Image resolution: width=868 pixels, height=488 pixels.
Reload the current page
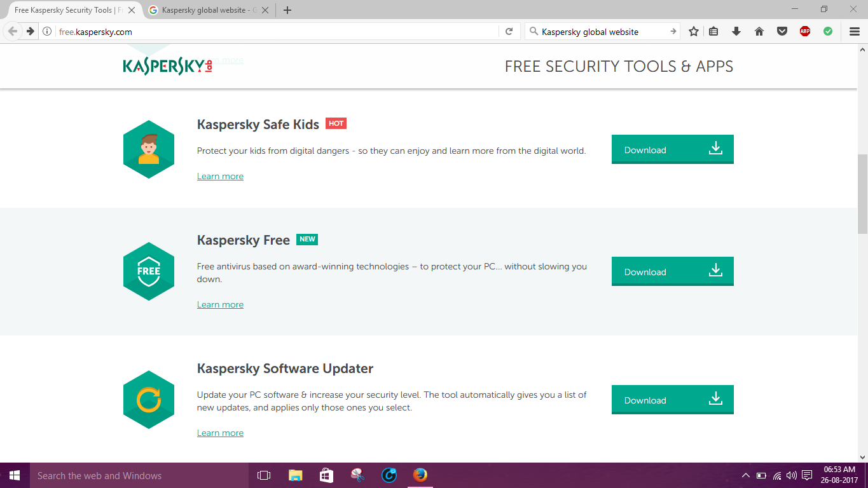click(x=509, y=31)
